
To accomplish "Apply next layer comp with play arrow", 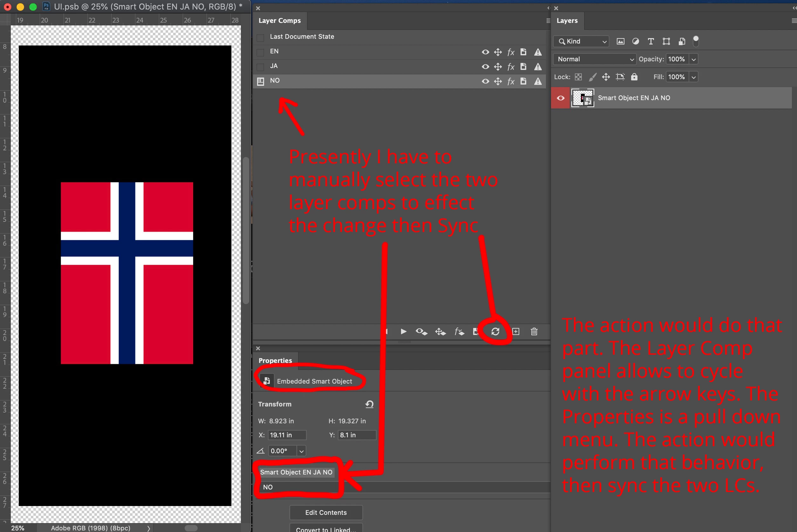I will click(x=403, y=331).
